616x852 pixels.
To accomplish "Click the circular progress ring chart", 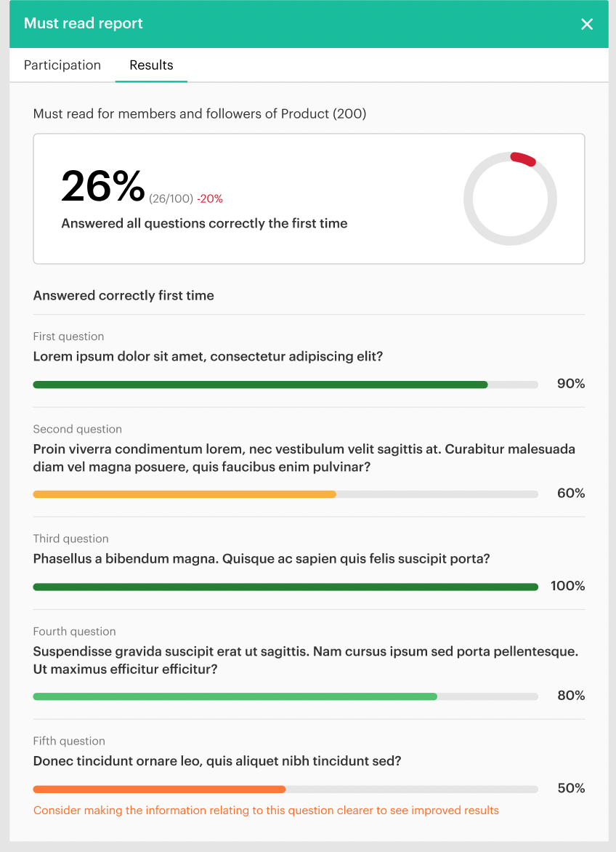I will [510, 198].
